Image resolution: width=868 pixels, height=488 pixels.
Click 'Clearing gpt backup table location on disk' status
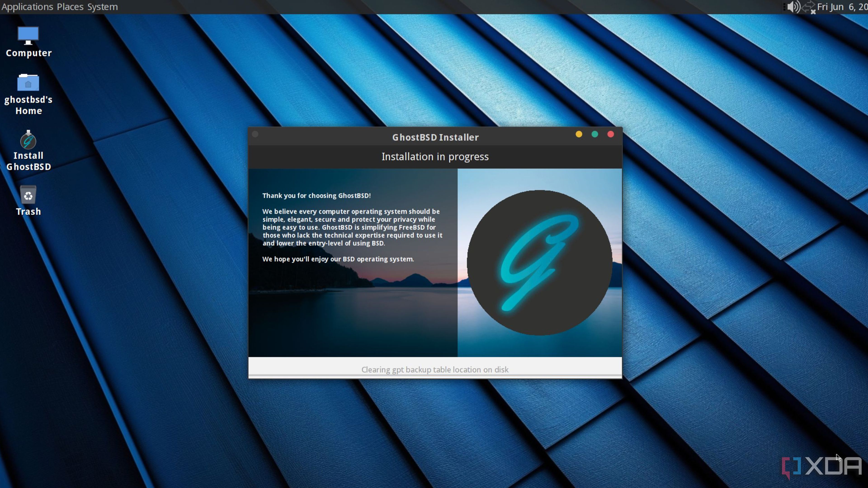point(435,369)
